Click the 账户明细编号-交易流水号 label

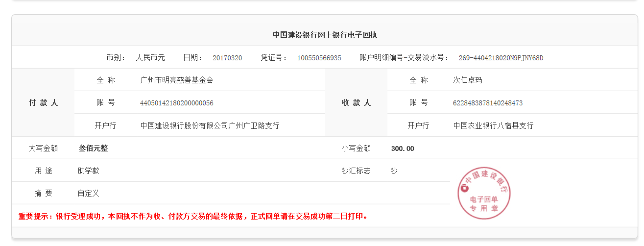[x=405, y=58]
